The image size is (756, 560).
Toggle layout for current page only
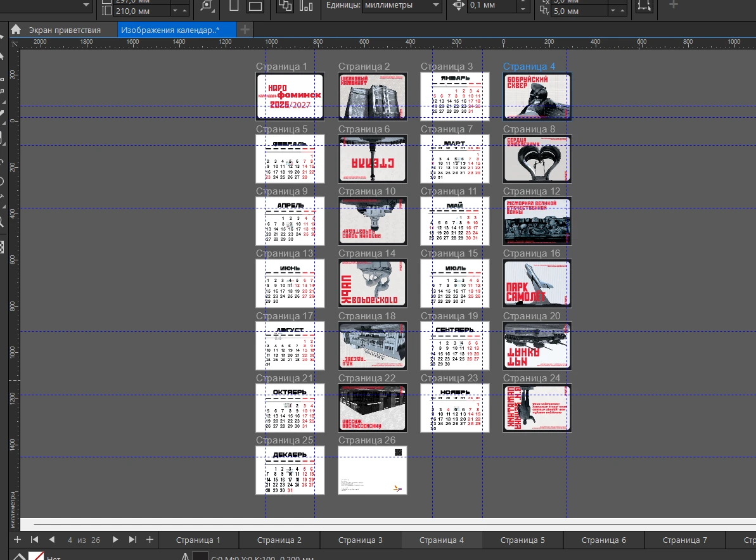(x=307, y=6)
